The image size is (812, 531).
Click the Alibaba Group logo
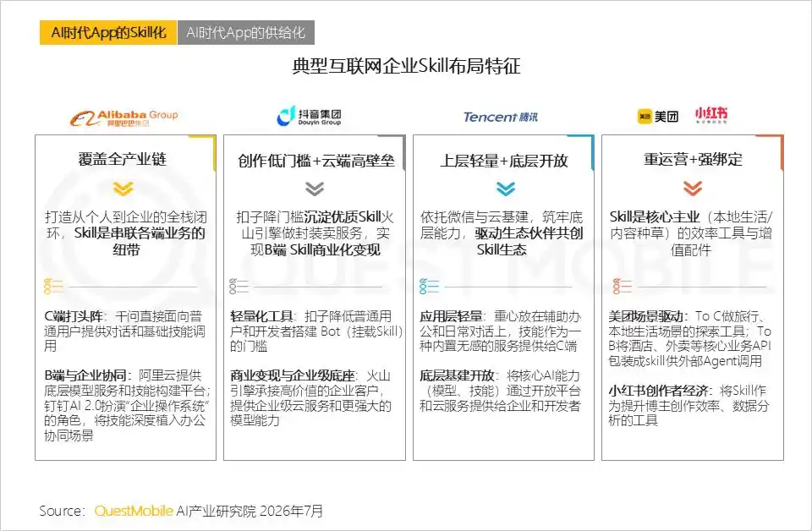pyautogui.click(x=123, y=118)
